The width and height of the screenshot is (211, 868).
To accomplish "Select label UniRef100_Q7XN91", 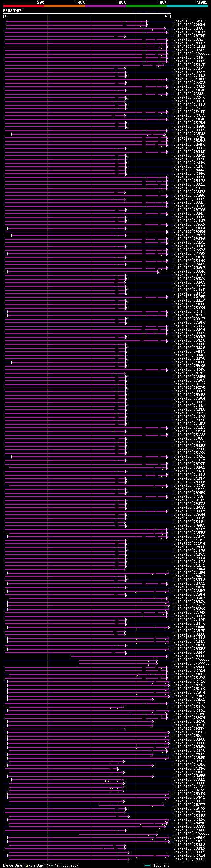I will pyautogui.click(x=190, y=710).
